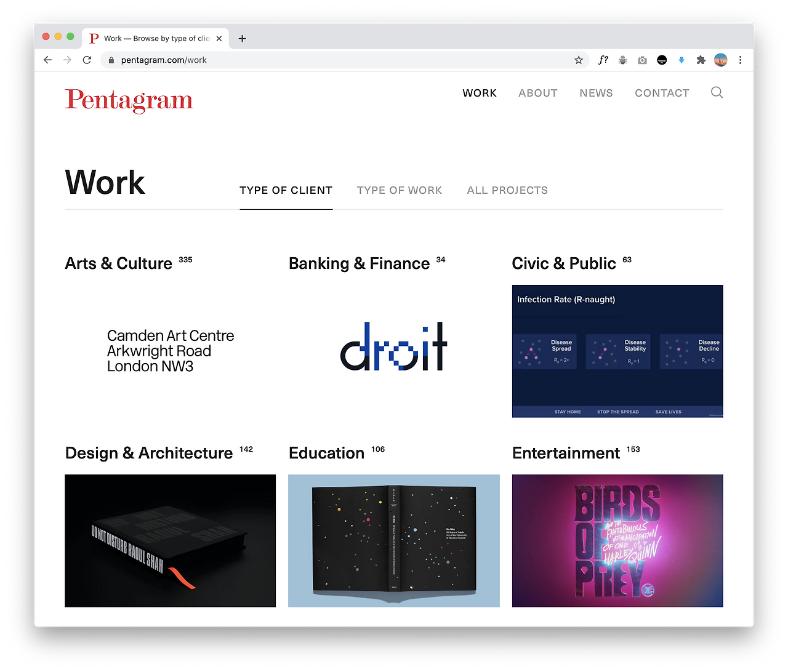788x672 pixels.
Task: View site info via the lock icon
Action: [x=111, y=60]
